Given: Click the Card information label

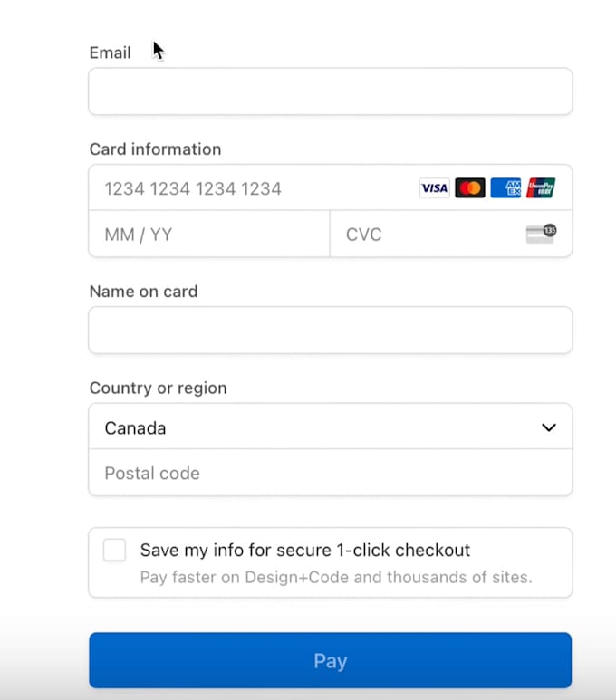Looking at the screenshot, I should (155, 149).
